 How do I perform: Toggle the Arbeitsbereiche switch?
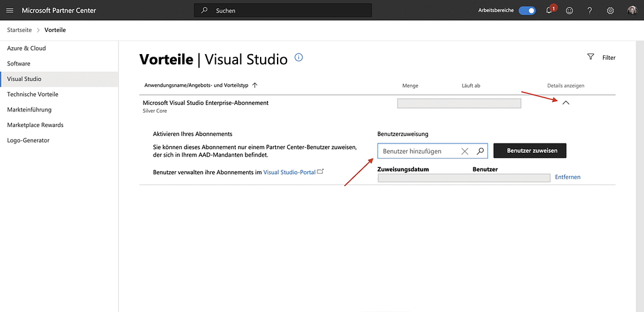point(527,11)
